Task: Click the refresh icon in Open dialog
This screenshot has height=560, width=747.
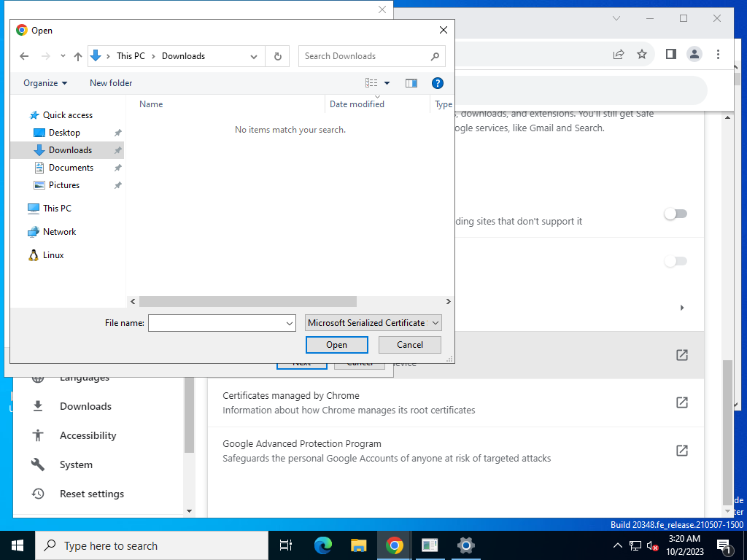Action: 277,56
